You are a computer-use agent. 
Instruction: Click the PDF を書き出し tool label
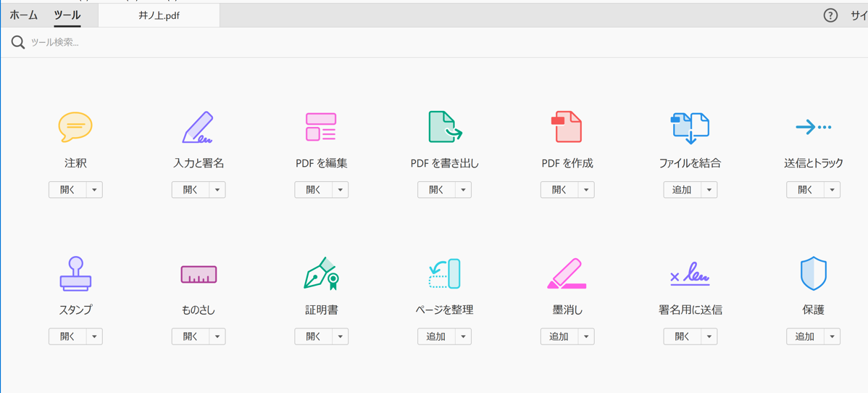click(x=445, y=164)
